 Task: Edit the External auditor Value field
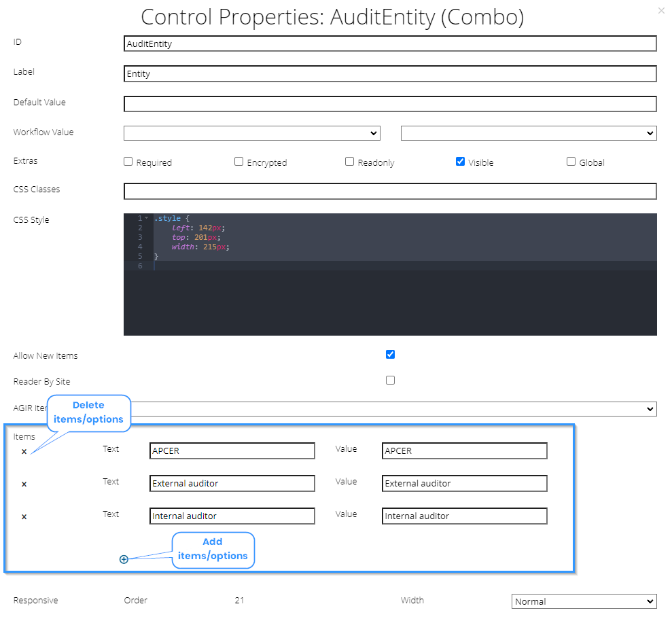(x=465, y=484)
